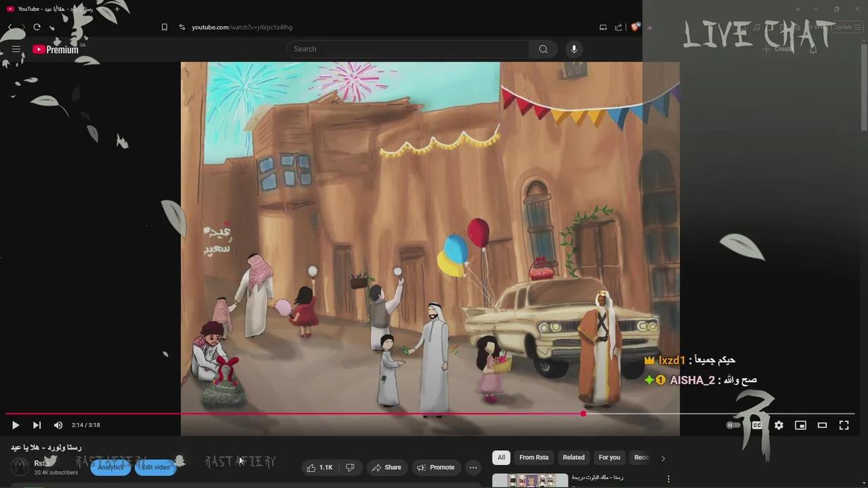Show more filter chips with right chevron
The image size is (868, 488).
[663, 458]
